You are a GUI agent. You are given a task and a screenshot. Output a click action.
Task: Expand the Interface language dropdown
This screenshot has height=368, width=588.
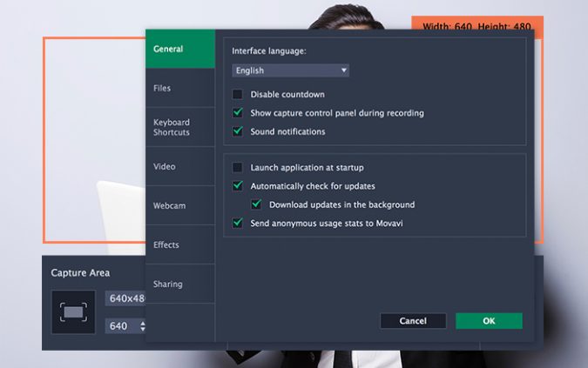pos(290,70)
